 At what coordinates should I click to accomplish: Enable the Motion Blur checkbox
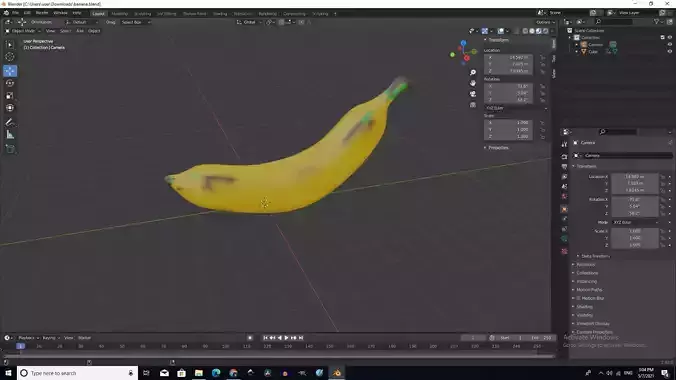(579, 298)
